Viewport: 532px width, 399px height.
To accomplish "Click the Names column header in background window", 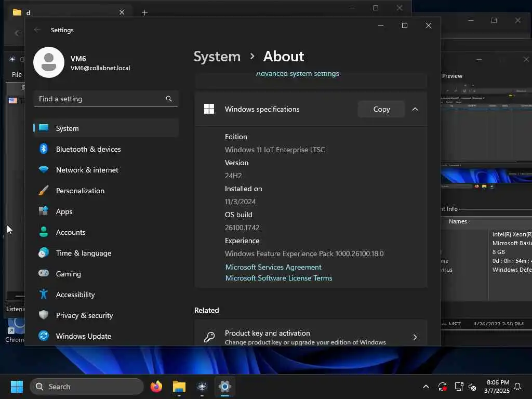I will (458, 221).
